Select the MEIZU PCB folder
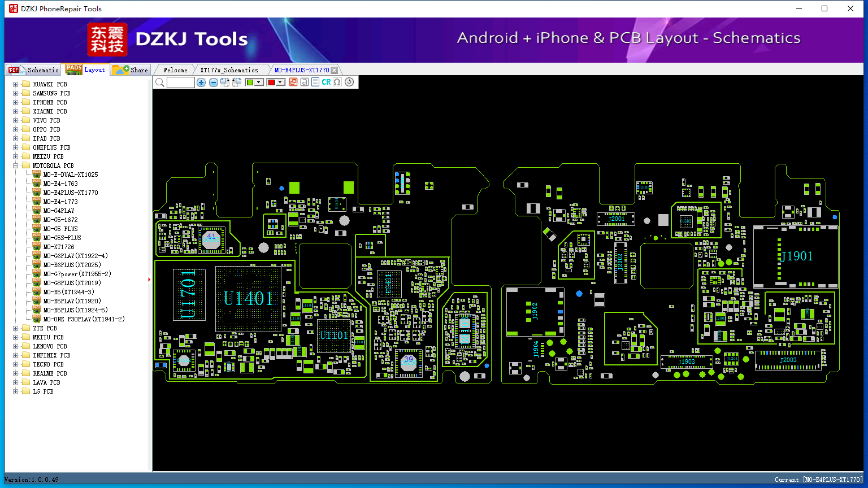 click(48, 156)
